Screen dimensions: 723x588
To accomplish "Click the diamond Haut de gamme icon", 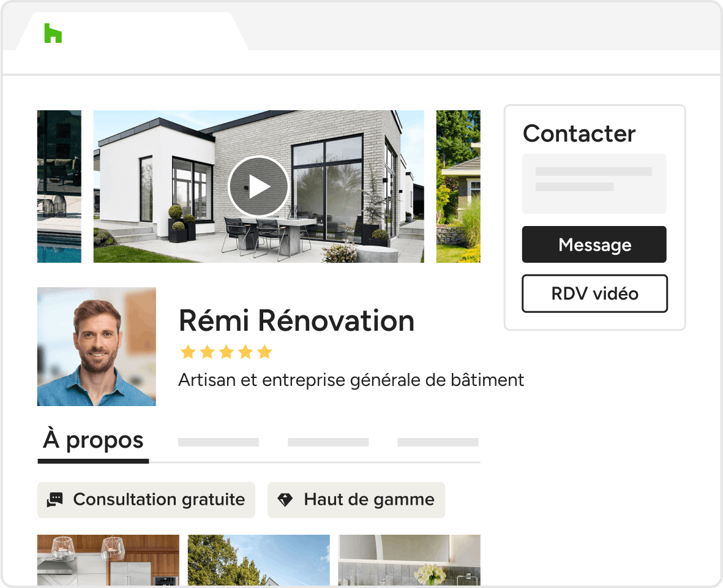I will 285,500.
